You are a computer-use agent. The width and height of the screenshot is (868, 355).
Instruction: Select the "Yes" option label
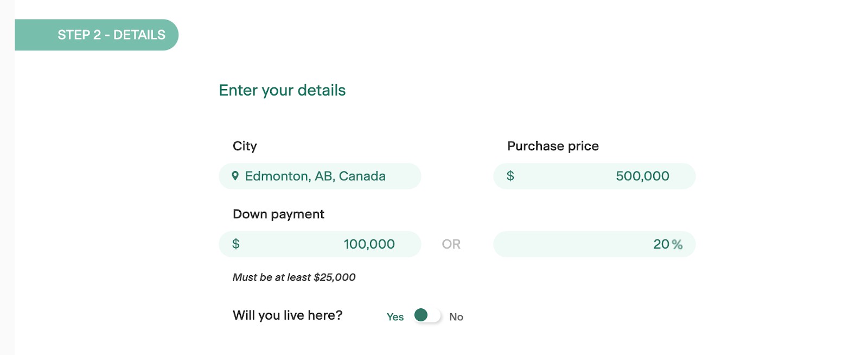pyautogui.click(x=395, y=317)
